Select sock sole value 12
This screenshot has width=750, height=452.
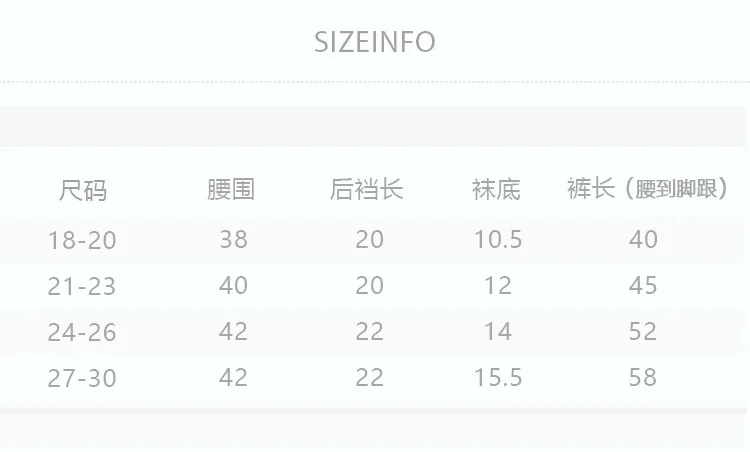pos(498,286)
